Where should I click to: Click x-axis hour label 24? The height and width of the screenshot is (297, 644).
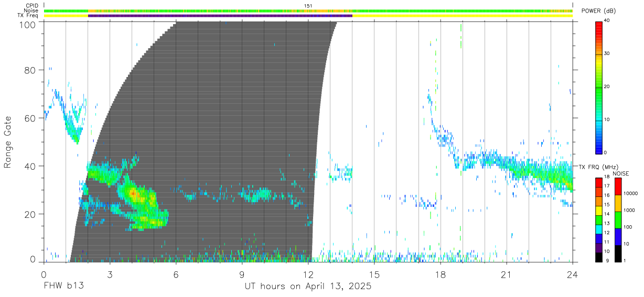point(572,274)
